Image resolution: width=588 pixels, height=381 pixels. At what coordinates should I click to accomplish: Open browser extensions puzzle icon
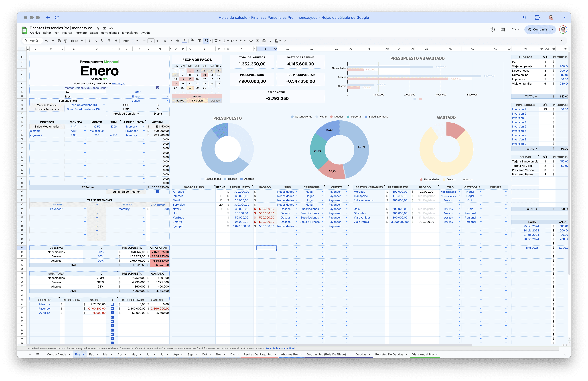pos(537,18)
